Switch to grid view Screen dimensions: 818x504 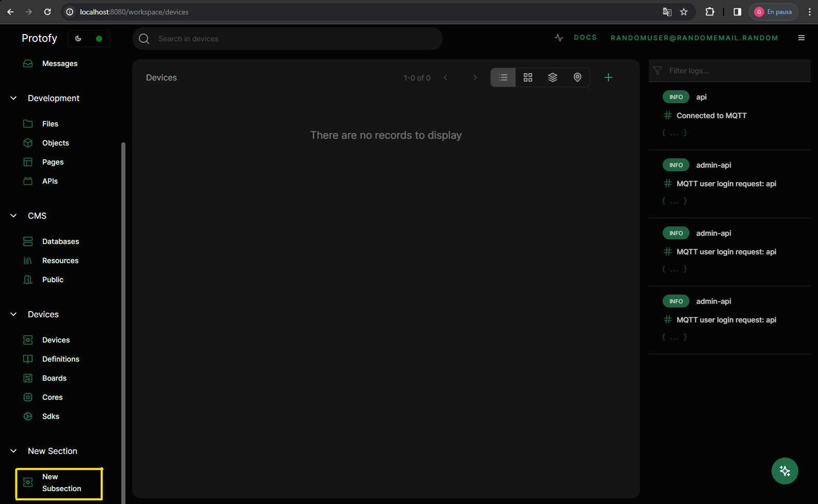(x=528, y=77)
